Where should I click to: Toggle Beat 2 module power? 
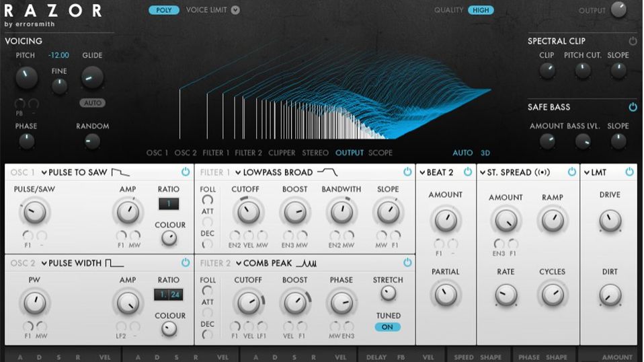click(x=468, y=172)
